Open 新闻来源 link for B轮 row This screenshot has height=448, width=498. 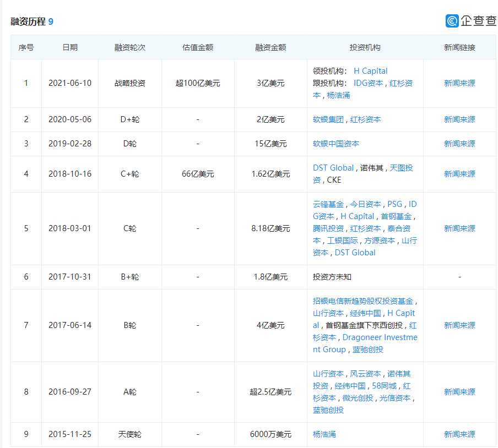(459, 325)
